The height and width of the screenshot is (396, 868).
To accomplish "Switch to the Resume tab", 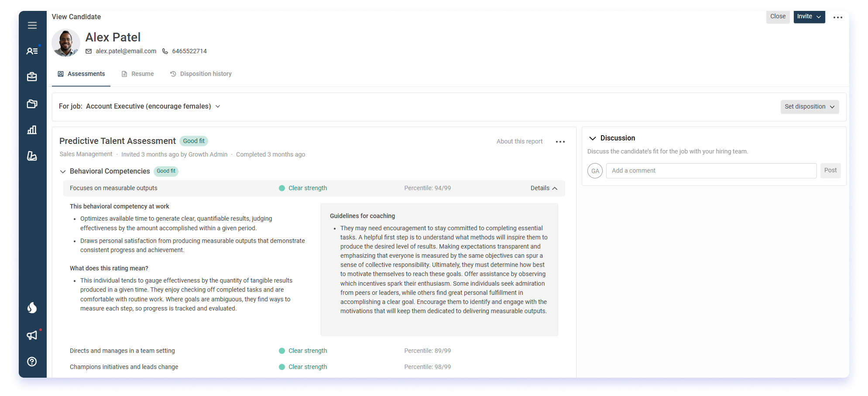I will tap(138, 74).
